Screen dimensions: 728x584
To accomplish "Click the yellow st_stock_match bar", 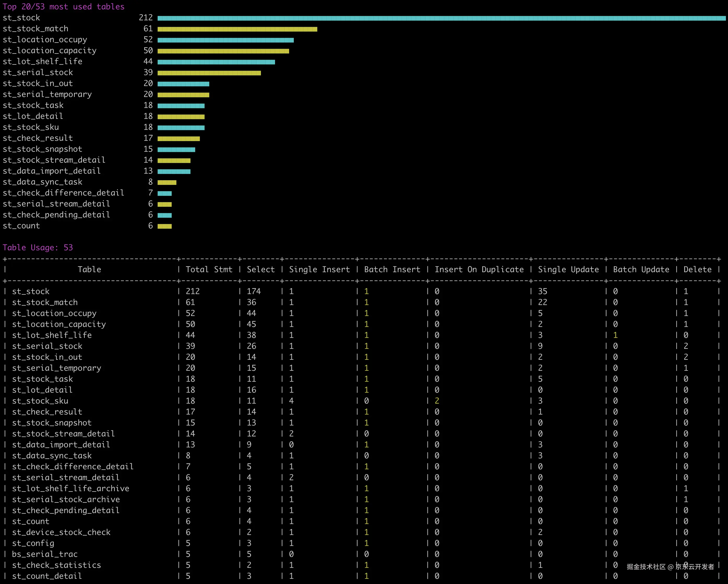I will [x=237, y=29].
